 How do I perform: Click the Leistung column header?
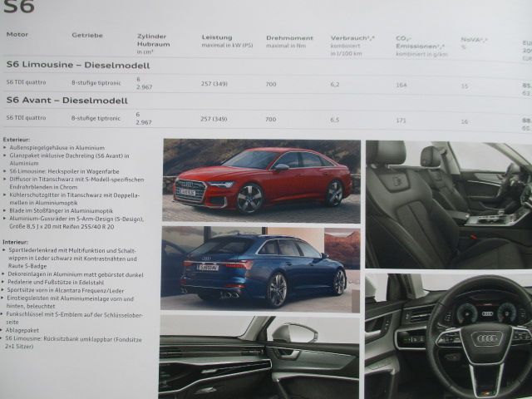[217, 37]
